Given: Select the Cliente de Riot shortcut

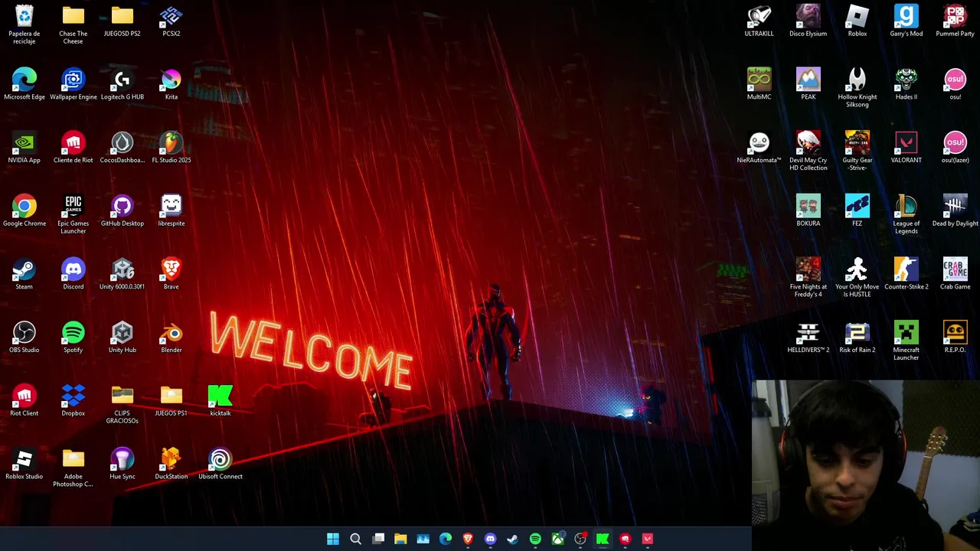Looking at the screenshot, I should coord(73,148).
